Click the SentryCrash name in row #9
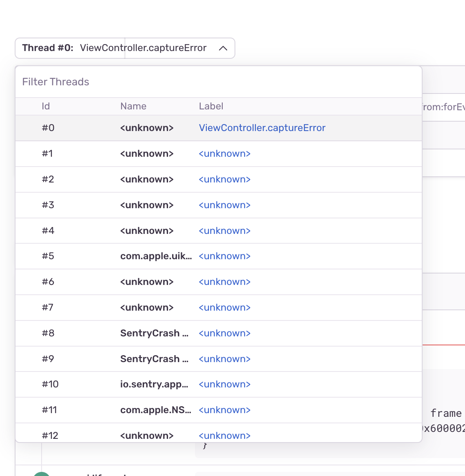465x476 pixels. (154, 359)
